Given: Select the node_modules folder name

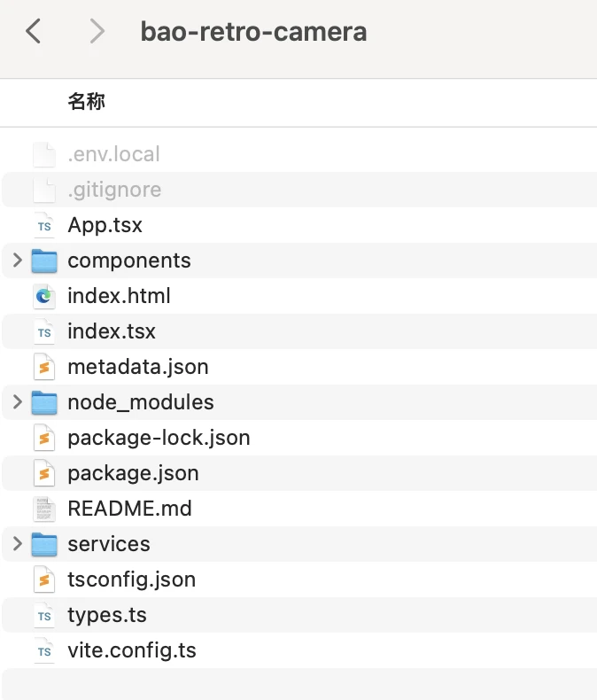Looking at the screenshot, I should pos(141,402).
